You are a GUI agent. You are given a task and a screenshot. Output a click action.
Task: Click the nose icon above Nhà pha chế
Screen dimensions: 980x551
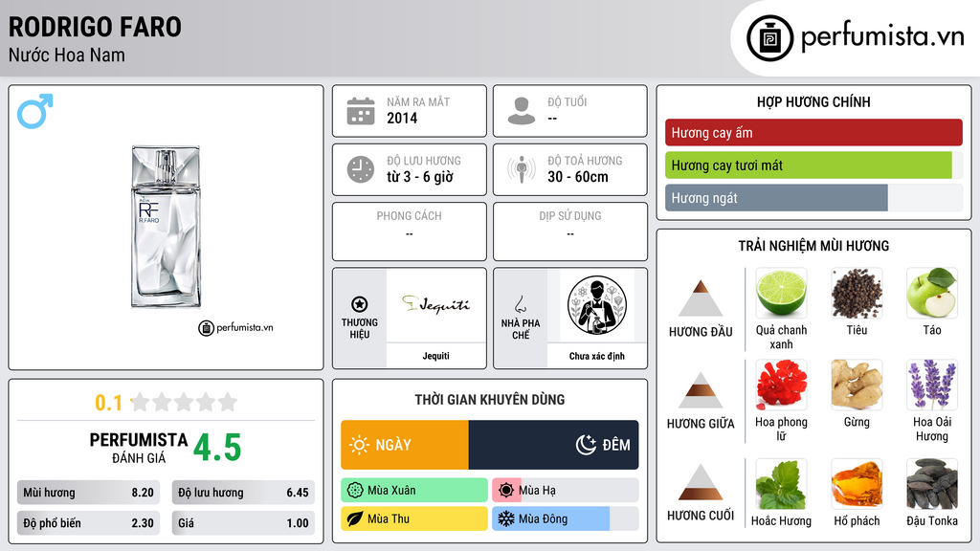coord(520,304)
